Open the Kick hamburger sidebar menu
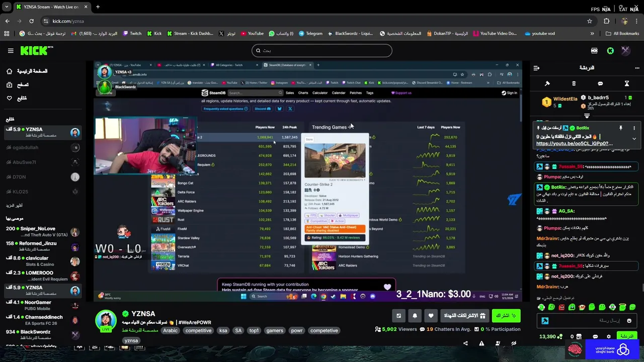 [11, 50]
